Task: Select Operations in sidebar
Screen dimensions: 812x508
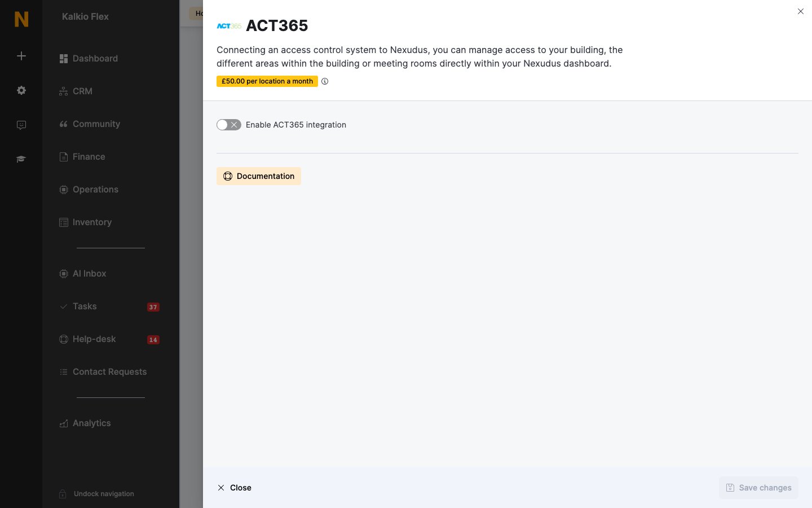Action: pyautogui.click(x=89, y=190)
